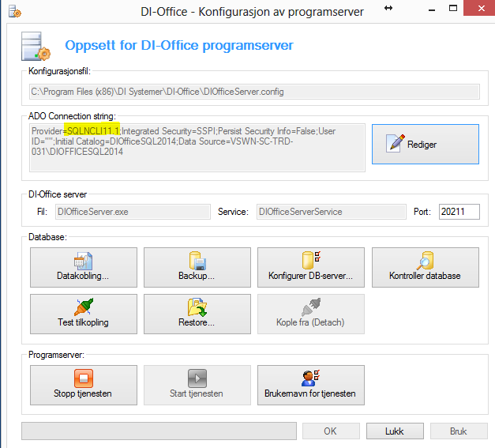This screenshot has height=448, width=495.
Task: Click Kople fra (Detach) button
Action: coord(311,314)
